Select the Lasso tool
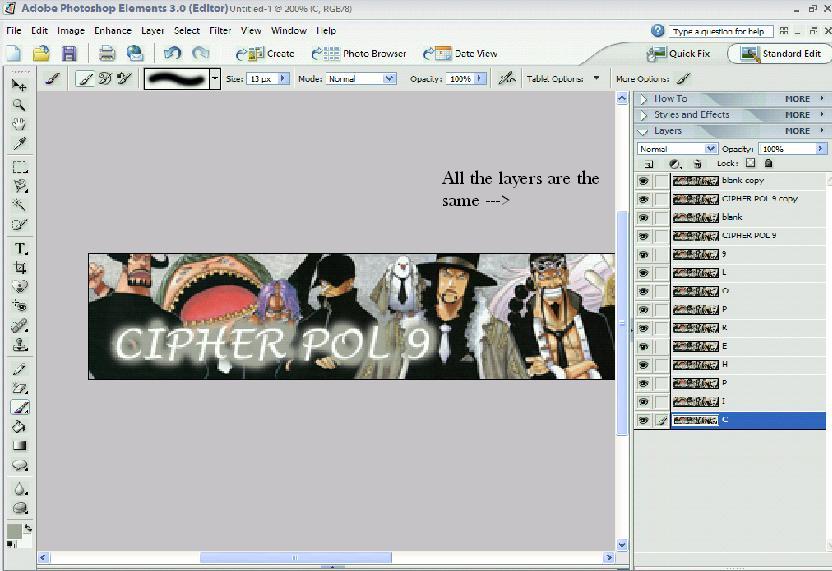Image resolution: width=832 pixels, height=571 pixels. 20,186
